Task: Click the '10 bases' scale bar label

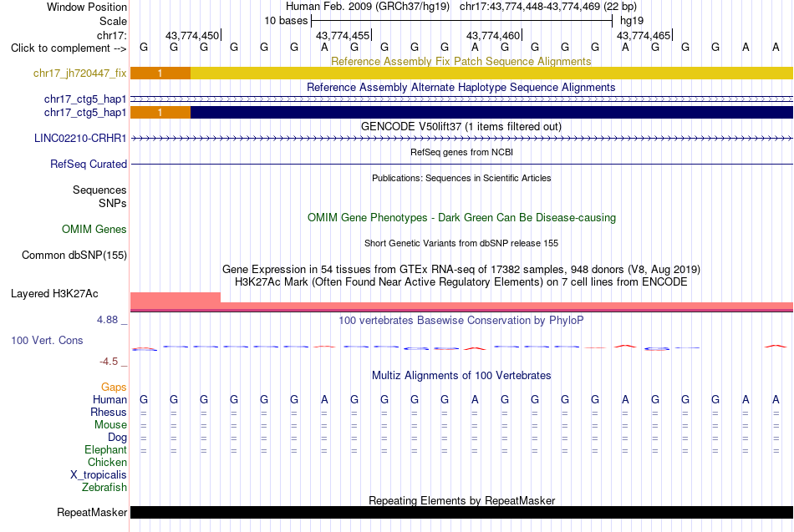Action: (x=286, y=21)
